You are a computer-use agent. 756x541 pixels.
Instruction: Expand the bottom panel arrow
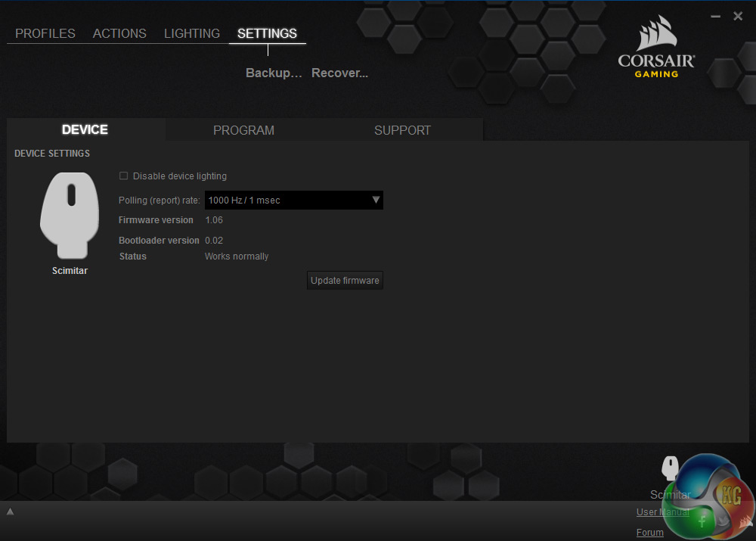pos(10,511)
